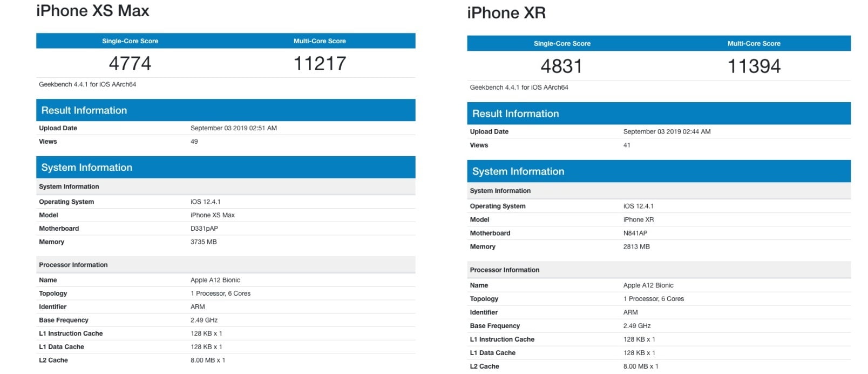Click the iPhone XS Max title

[x=92, y=11]
